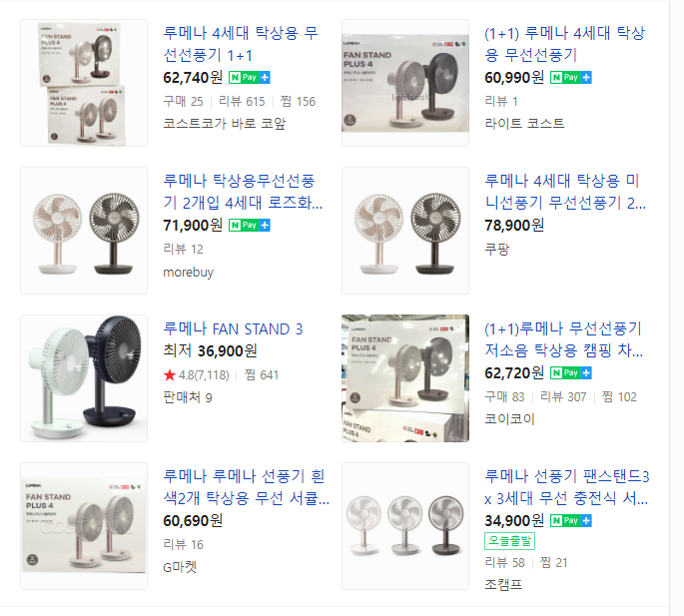Open the 루메나 선풍기 팬스탠드3 3세대 listing

pyautogui.click(x=567, y=487)
